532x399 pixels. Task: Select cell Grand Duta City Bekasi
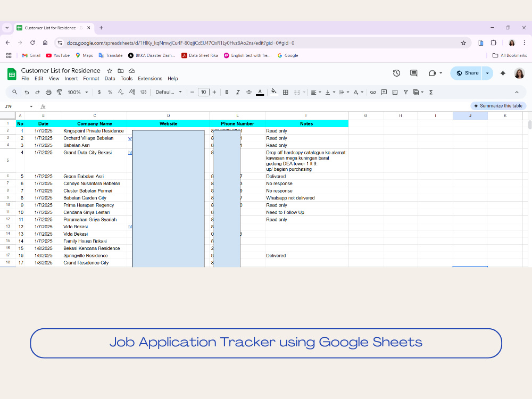pos(94,161)
